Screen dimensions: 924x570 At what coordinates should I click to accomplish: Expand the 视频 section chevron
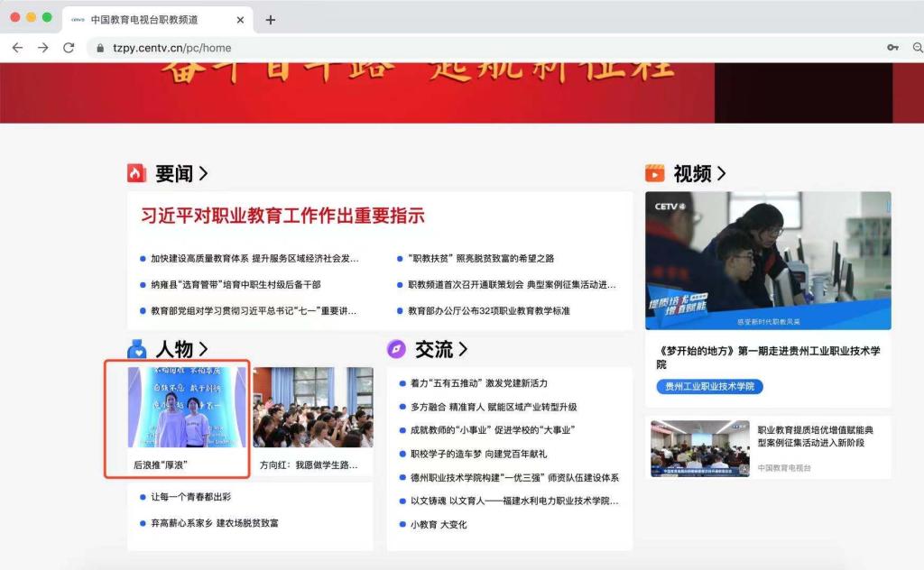(721, 173)
